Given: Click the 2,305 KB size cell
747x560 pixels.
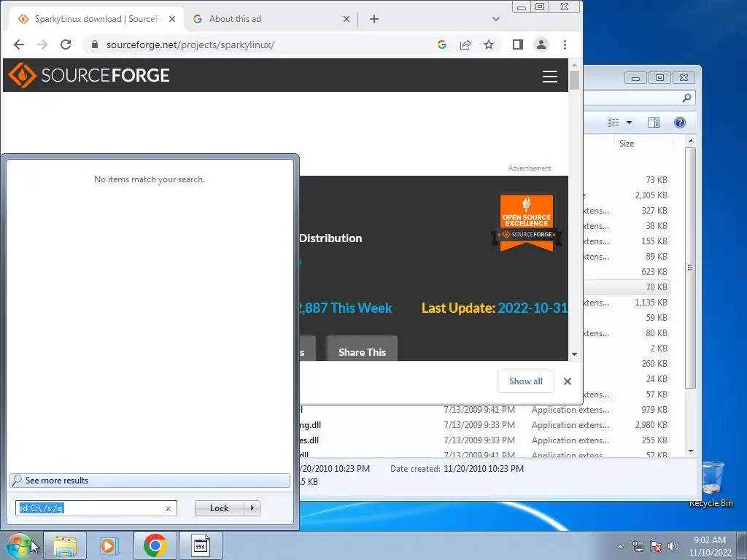Looking at the screenshot, I should pos(651,195).
